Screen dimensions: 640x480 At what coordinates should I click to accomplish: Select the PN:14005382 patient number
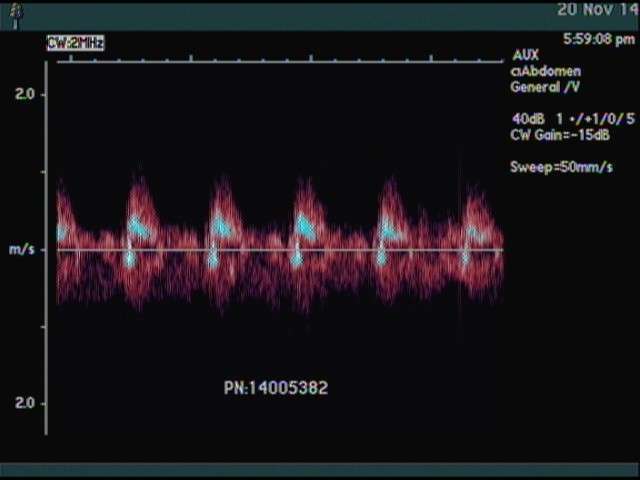coord(275,387)
